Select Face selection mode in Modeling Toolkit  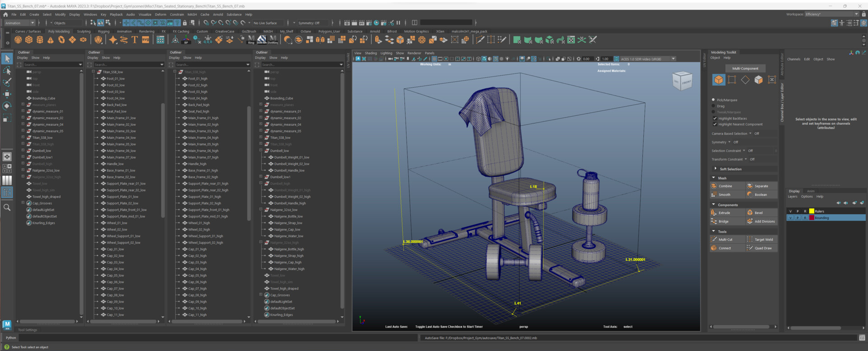tap(759, 80)
